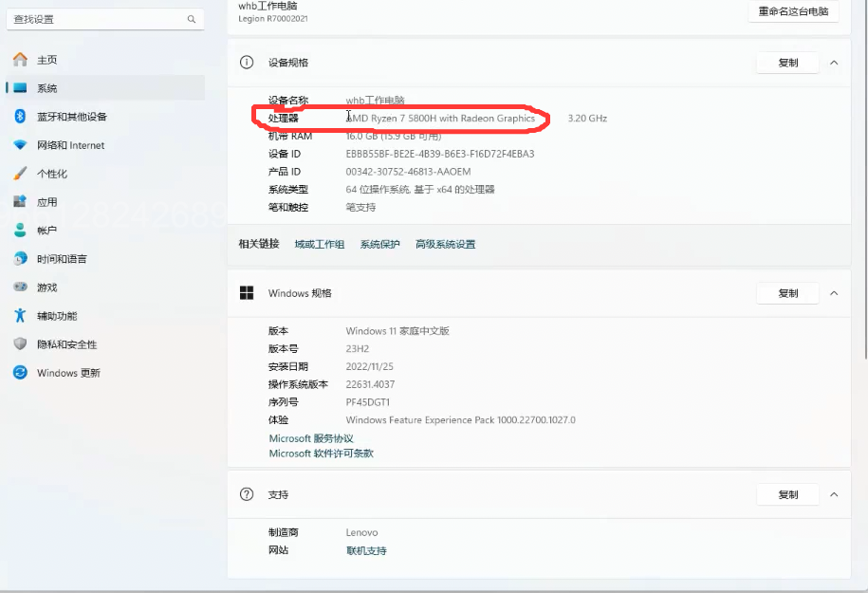Collapse the 设备规格 section chevron
868x593 pixels.
point(834,63)
